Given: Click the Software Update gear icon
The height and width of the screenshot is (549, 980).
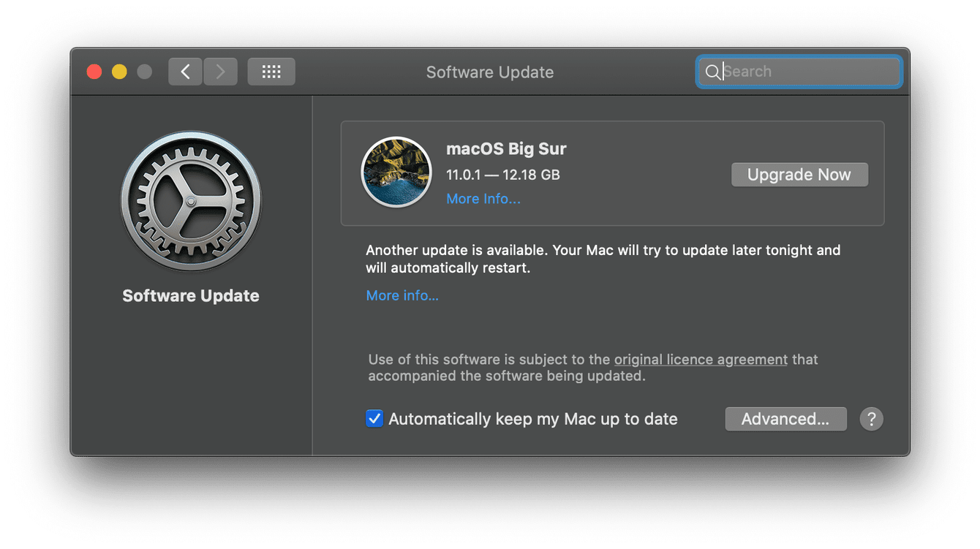Looking at the screenshot, I should (x=190, y=201).
